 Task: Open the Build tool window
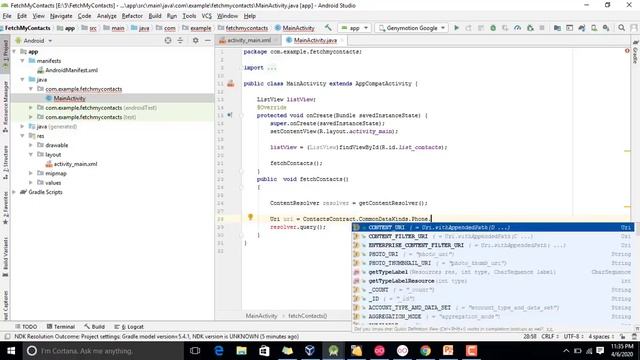pos(95,327)
